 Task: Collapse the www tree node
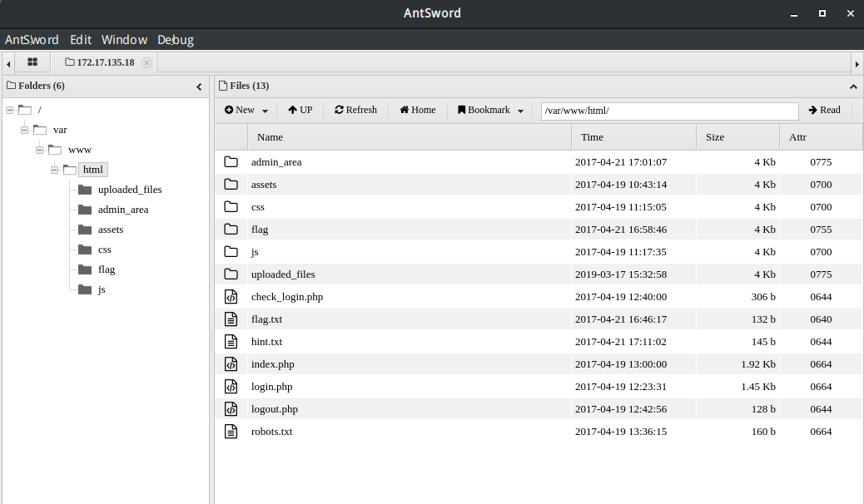point(39,150)
